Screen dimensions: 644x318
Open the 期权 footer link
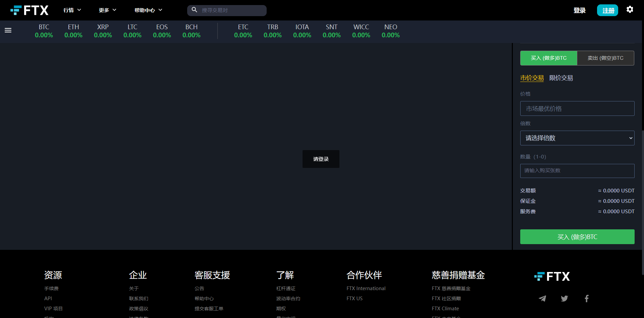281,309
